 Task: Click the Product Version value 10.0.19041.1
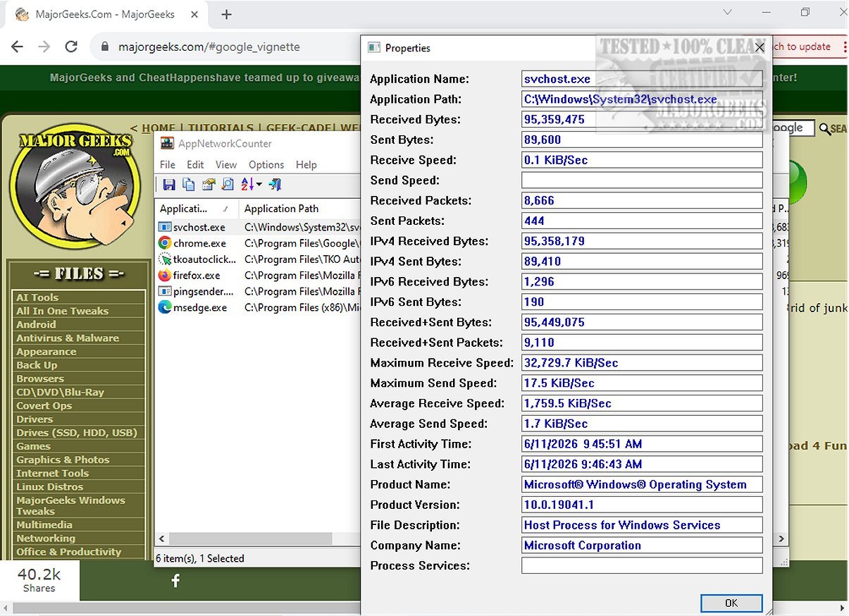point(642,505)
